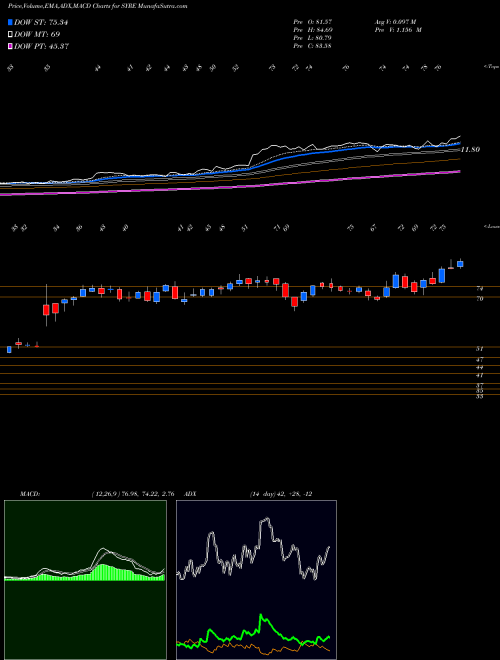Select the 'DOW MT: 69' legend label

(37, 34)
